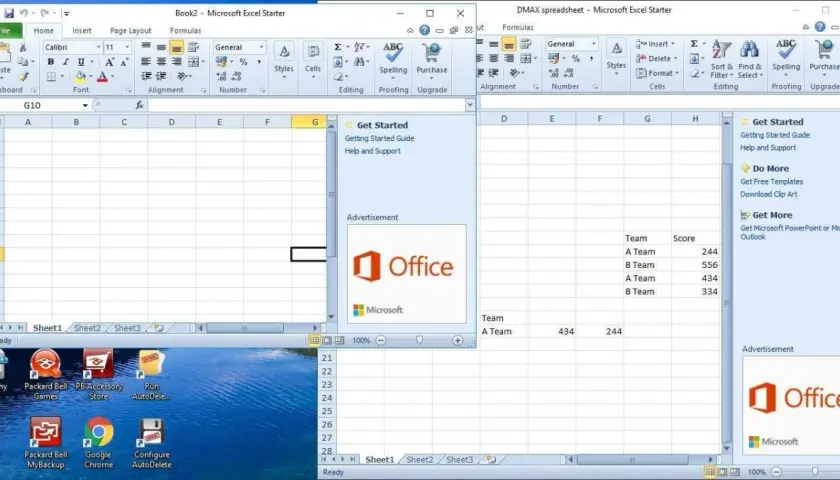Click Italic in Book2 ribbon
Screen dimensions: 840x480
click(x=66, y=62)
